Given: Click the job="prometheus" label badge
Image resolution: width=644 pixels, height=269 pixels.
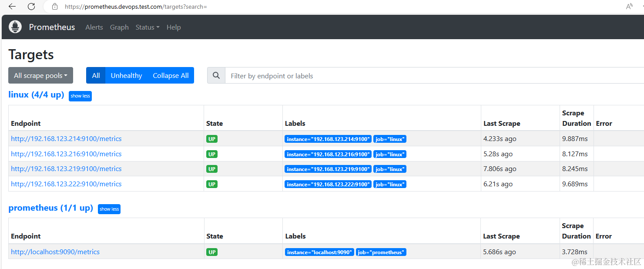Looking at the screenshot, I should pos(381,252).
